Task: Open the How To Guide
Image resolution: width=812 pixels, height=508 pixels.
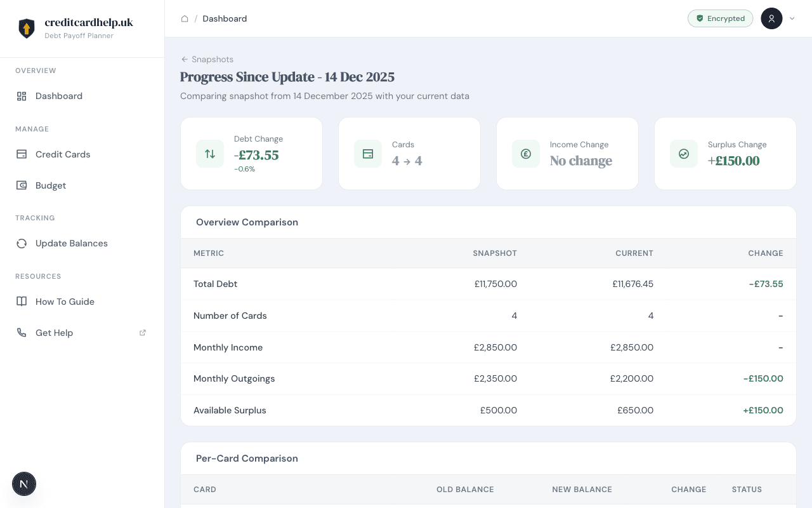Action: coord(65,302)
